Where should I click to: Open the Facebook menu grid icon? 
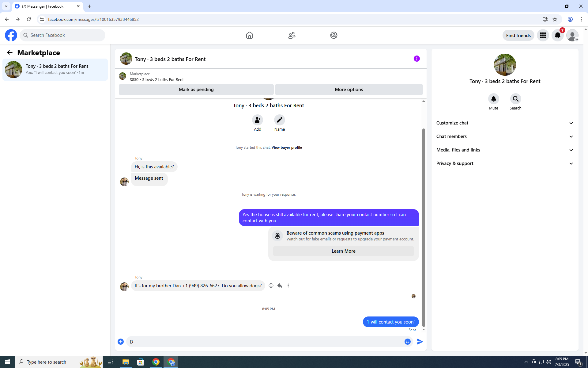coord(543,35)
